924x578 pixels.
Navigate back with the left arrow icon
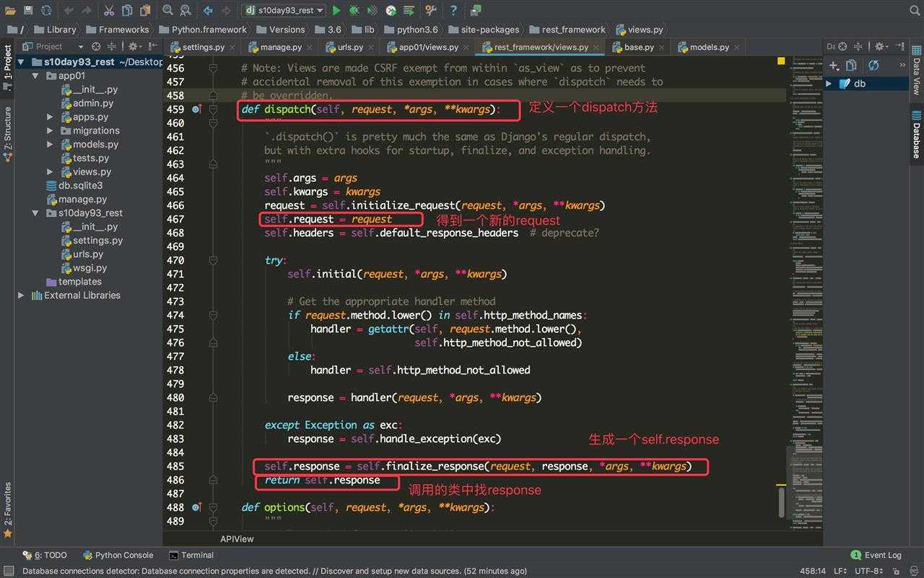click(208, 10)
